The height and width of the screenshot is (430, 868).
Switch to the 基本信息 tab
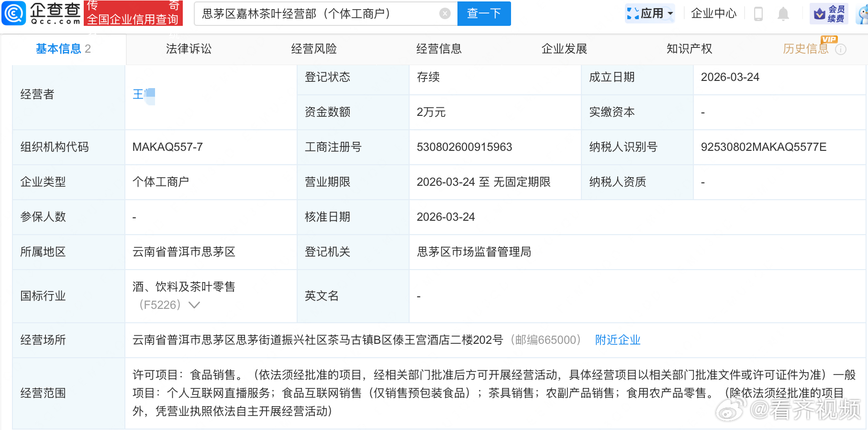click(x=63, y=49)
